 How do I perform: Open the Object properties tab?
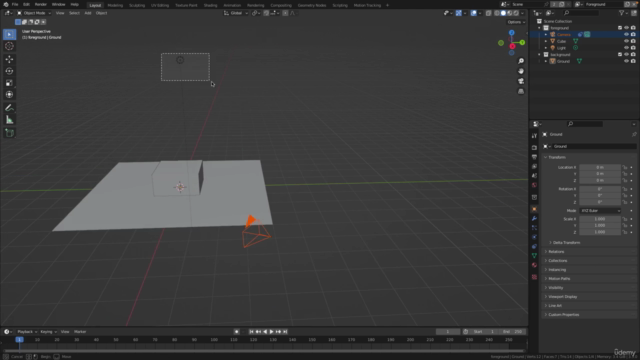coord(534,209)
